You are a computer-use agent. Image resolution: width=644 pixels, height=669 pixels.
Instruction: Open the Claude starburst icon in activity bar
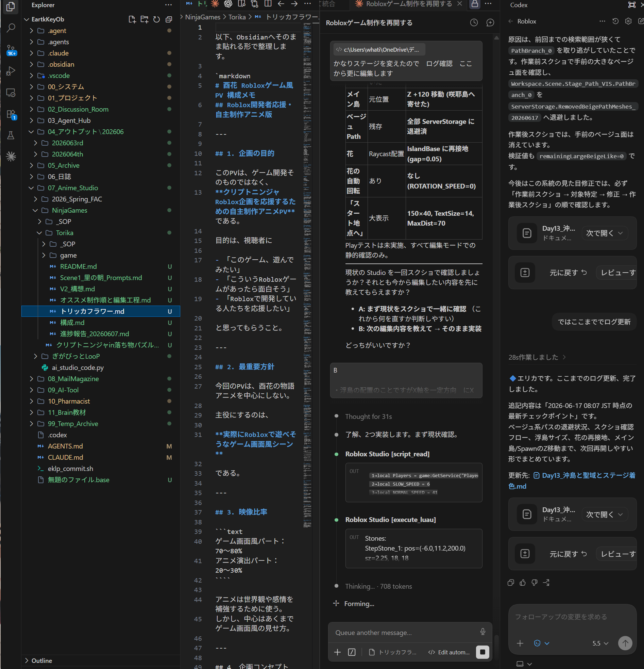[11, 157]
